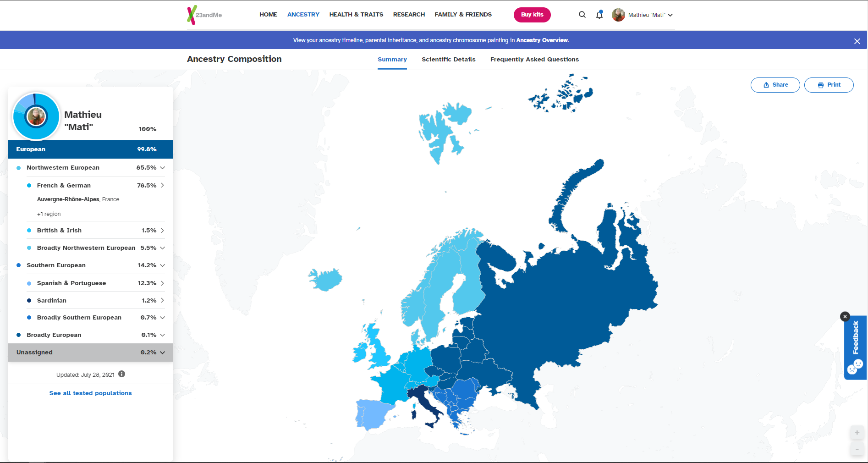Zoom out on the map
Viewport: 868px width, 463px height.
(857, 449)
